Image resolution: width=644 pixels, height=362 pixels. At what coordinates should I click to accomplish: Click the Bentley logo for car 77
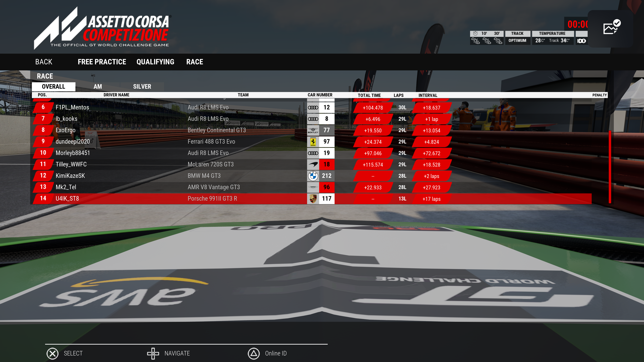pos(313,130)
